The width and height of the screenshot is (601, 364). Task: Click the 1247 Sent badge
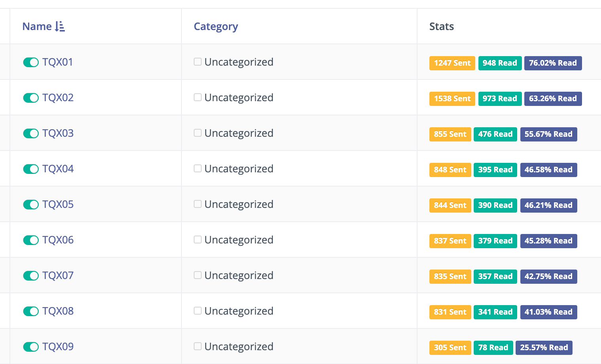[x=452, y=63]
